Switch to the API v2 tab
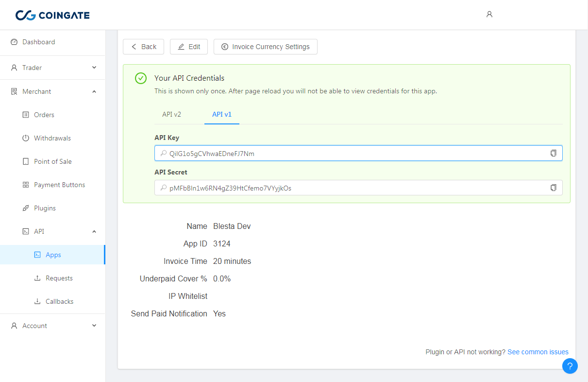Image resolution: width=588 pixels, height=382 pixels. (x=171, y=114)
